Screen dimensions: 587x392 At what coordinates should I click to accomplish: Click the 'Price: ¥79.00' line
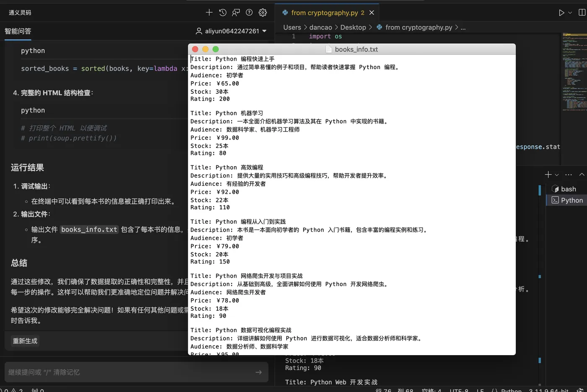[215, 246]
